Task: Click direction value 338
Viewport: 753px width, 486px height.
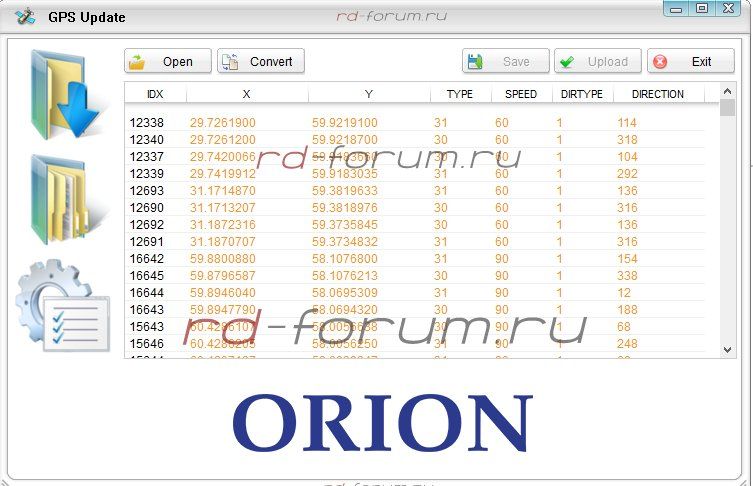Action: click(x=627, y=276)
